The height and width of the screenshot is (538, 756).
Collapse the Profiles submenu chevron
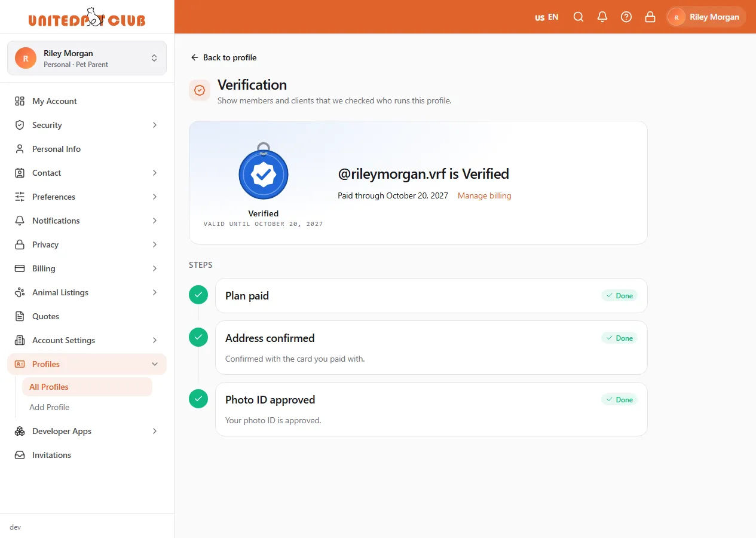click(155, 364)
